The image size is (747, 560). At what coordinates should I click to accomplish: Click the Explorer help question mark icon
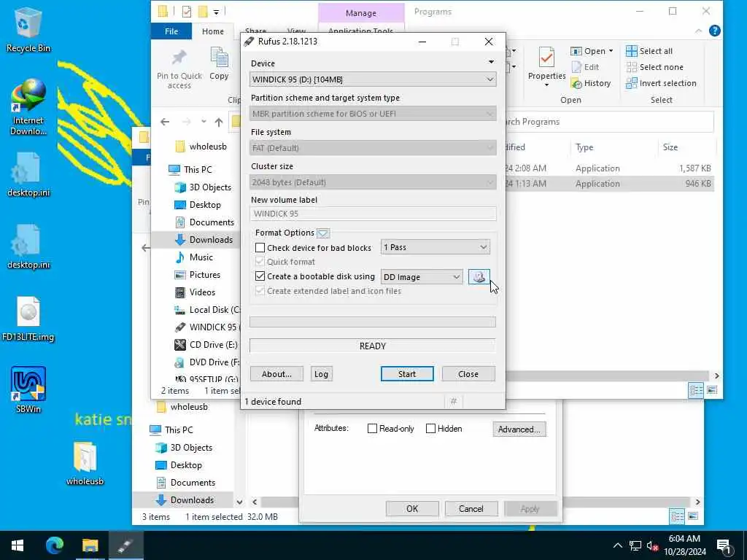[715, 31]
